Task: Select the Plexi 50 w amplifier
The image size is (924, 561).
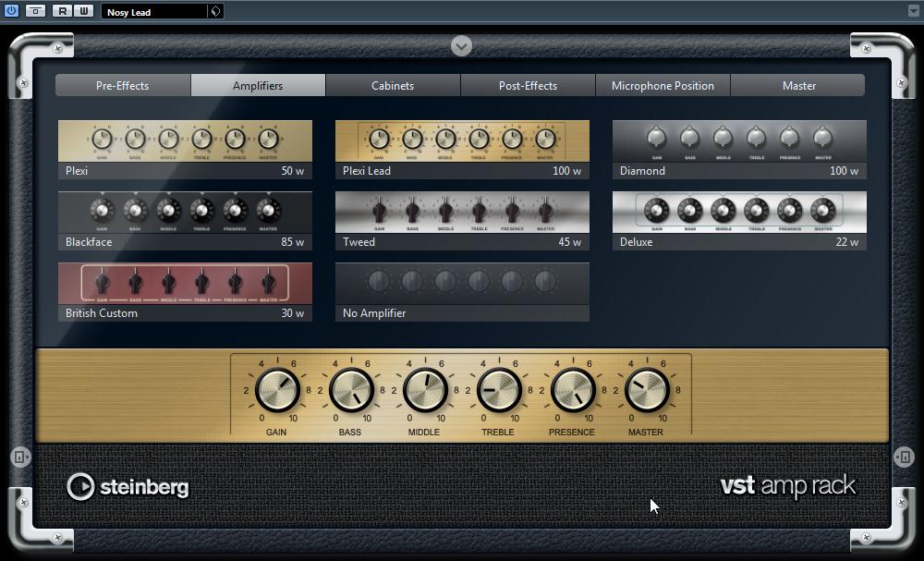Action: pos(185,150)
